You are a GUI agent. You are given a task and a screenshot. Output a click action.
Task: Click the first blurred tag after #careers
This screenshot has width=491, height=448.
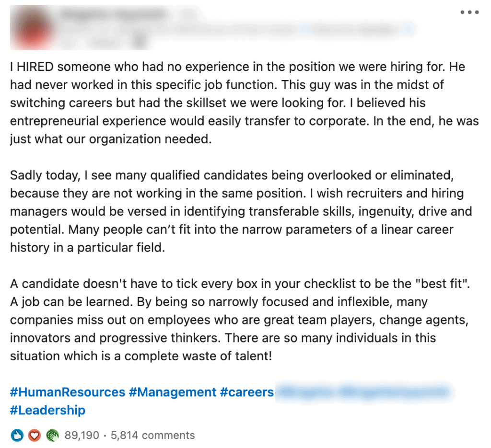306,392
